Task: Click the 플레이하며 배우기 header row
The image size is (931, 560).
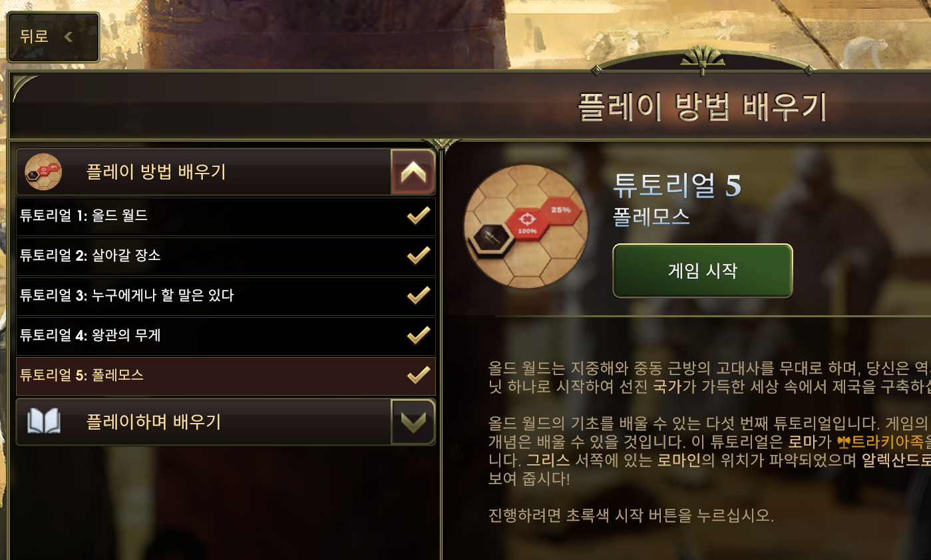Action: [x=226, y=422]
